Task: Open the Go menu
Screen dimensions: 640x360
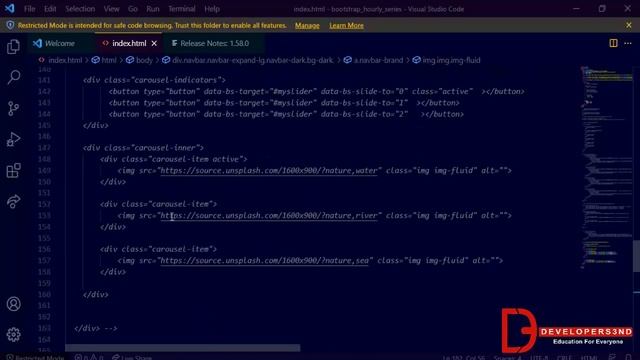Action: (x=133, y=9)
